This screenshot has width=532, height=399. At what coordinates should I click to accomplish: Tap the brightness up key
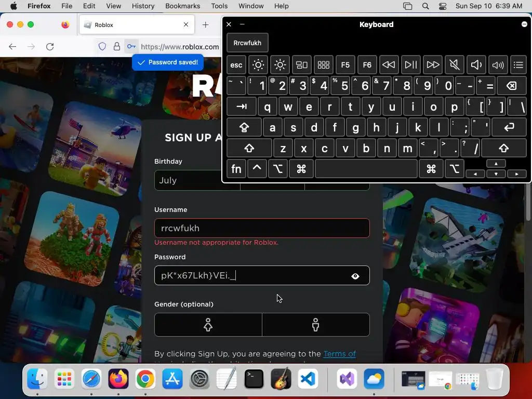point(280,65)
